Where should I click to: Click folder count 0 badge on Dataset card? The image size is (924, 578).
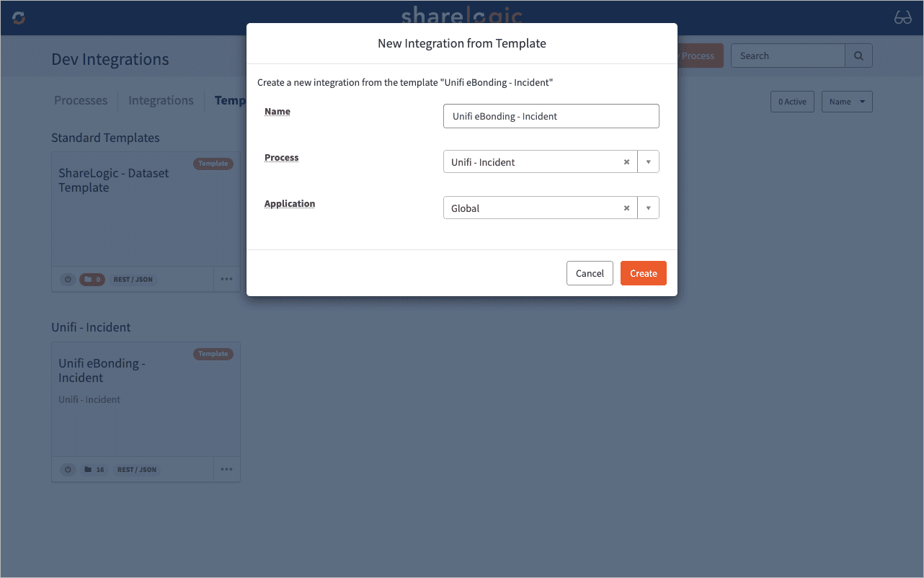[92, 279]
